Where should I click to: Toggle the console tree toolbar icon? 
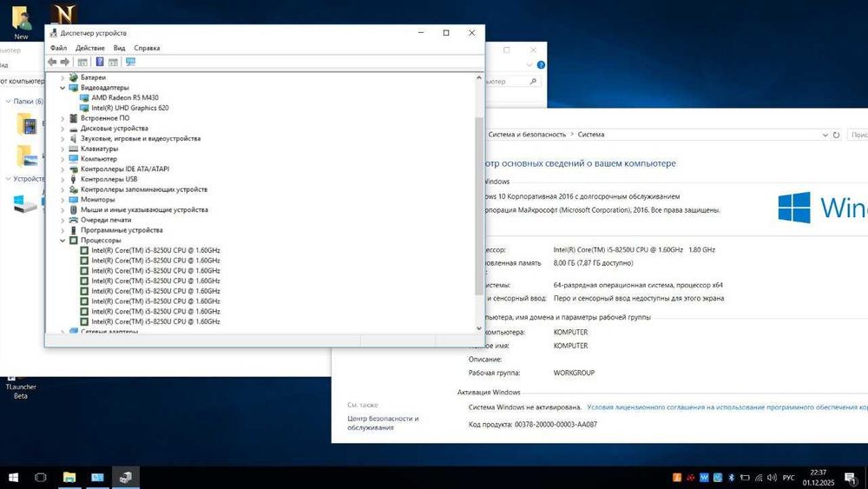coord(82,62)
